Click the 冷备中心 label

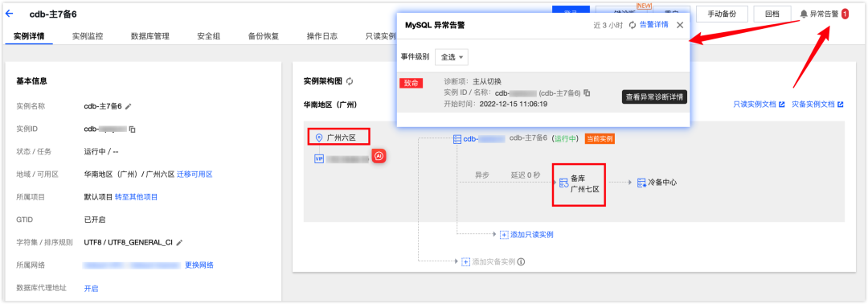tap(662, 183)
